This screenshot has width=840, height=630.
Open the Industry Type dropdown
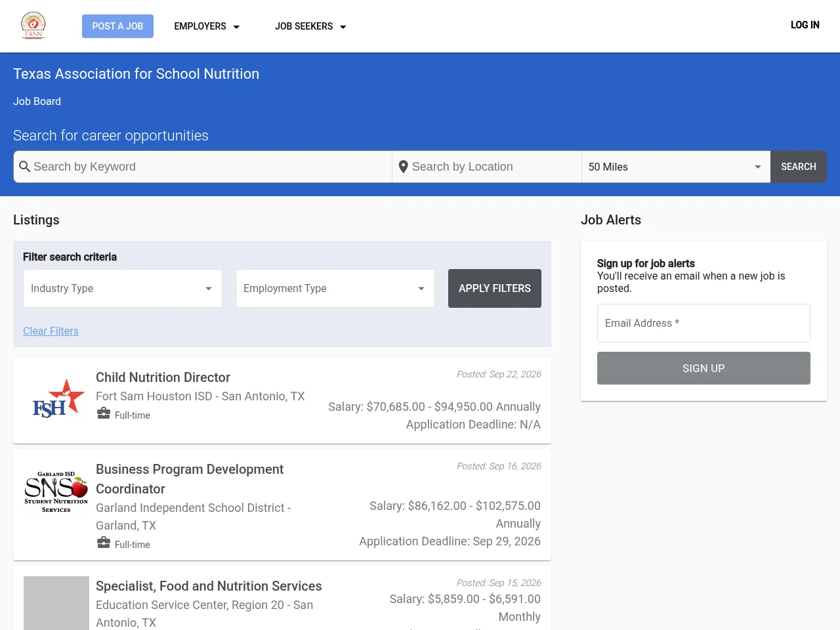[123, 288]
